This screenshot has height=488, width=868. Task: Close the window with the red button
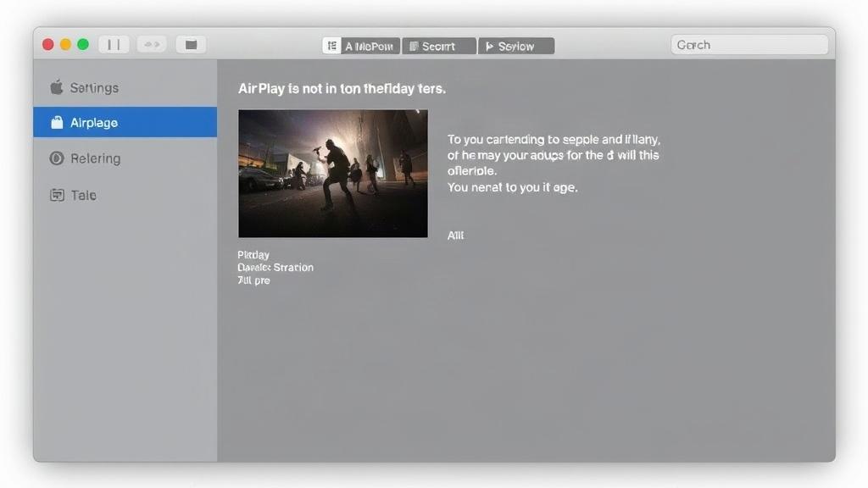(48, 44)
